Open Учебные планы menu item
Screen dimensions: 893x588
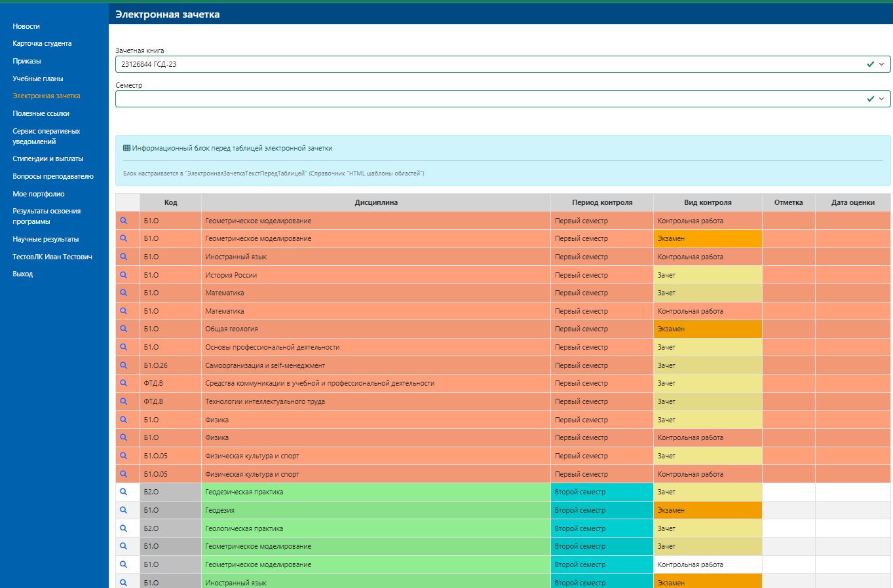coord(38,79)
